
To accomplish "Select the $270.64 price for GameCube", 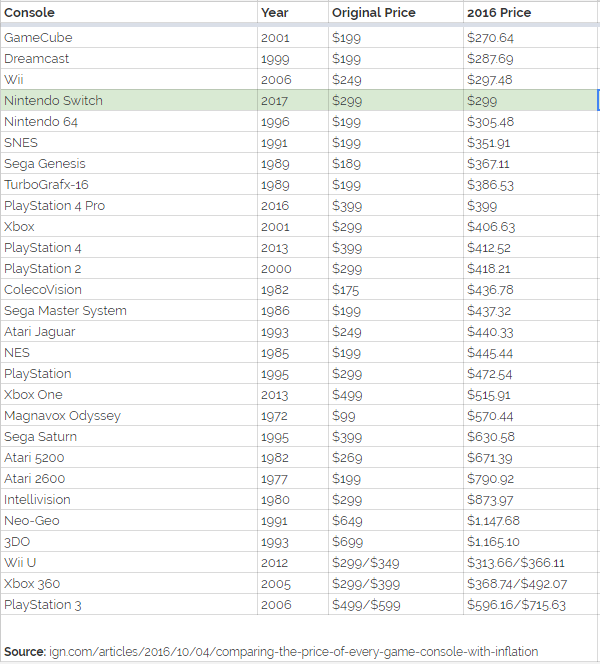I will (x=530, y=38).
